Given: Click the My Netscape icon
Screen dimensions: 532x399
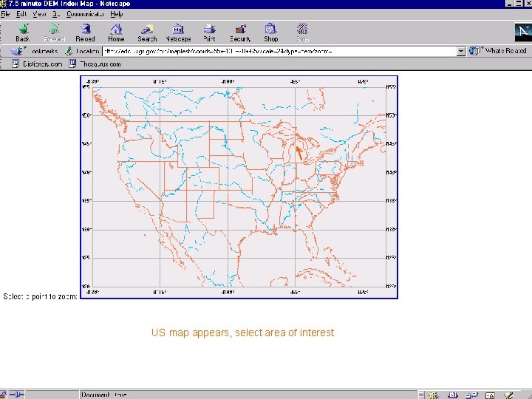Looking at the screenshot, I should pyautogui.click(x=178, y=29).
